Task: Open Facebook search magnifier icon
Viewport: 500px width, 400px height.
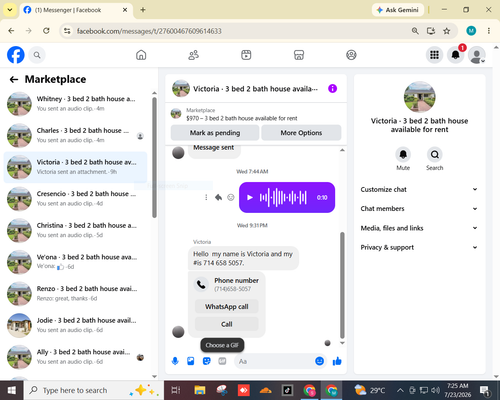Action: click(37, 55)
